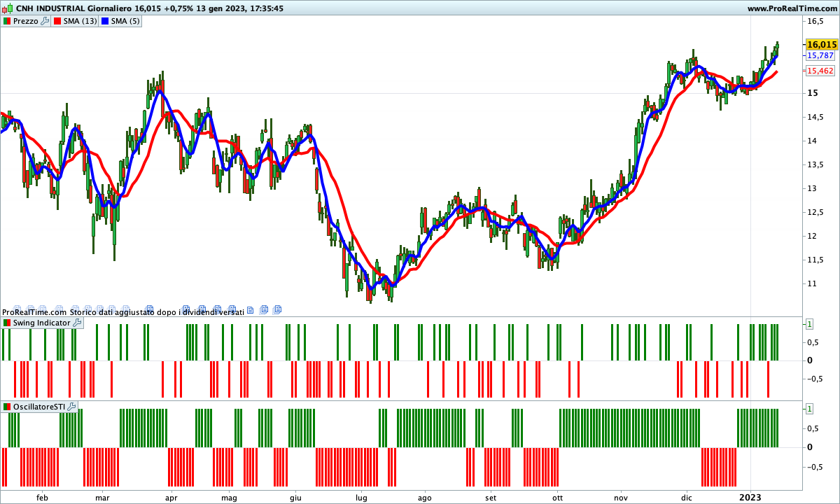Click the 2023 label on time axis
840x504 pixels.
click(x=751, y=497)
